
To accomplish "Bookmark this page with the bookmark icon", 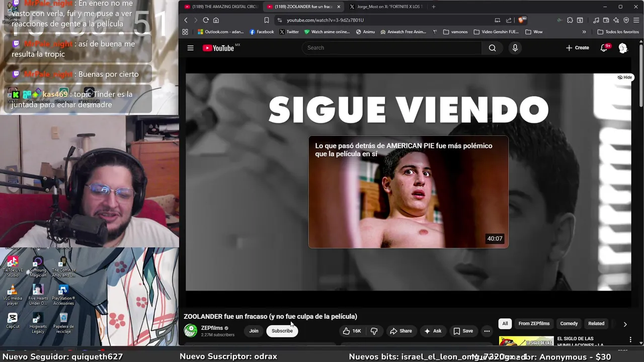I will pyautogui.click(x=267, y=20).
